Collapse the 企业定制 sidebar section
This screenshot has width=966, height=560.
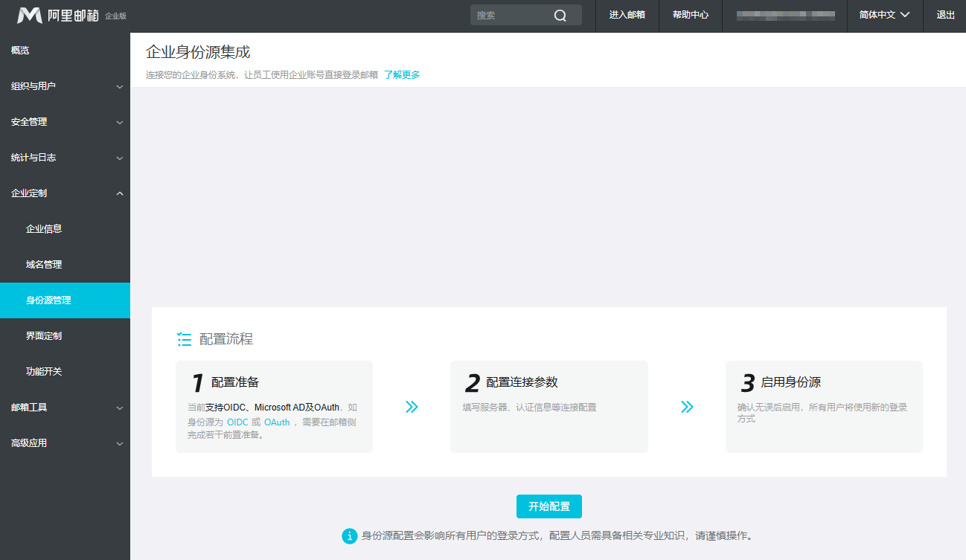click(x=65, y=193)
